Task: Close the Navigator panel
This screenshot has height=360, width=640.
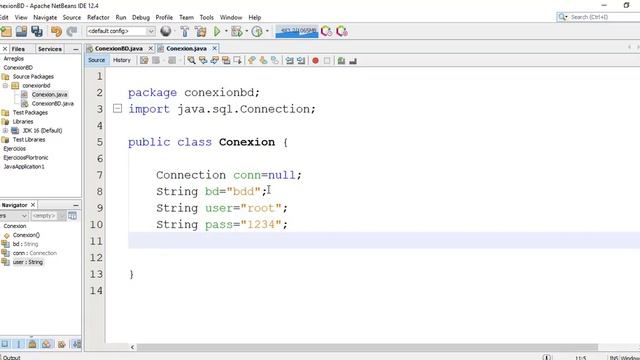Action: (x=33, y=205)
